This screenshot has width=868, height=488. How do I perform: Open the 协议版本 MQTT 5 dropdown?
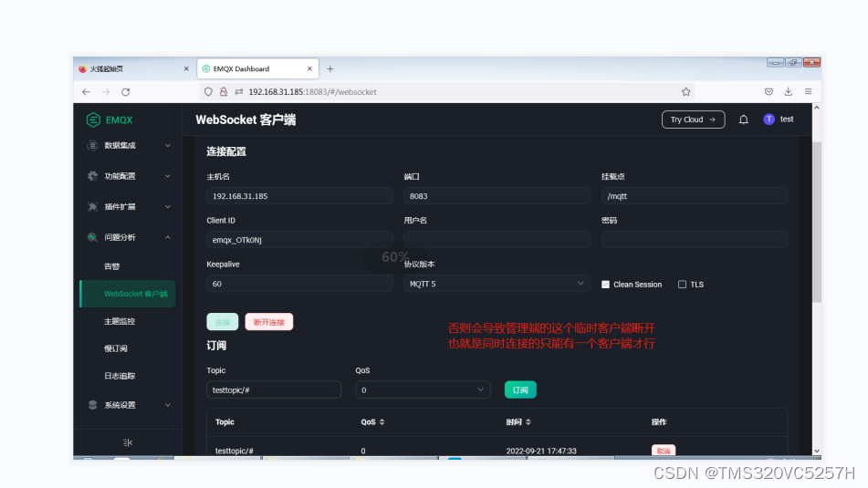click(x=497, y=284)
